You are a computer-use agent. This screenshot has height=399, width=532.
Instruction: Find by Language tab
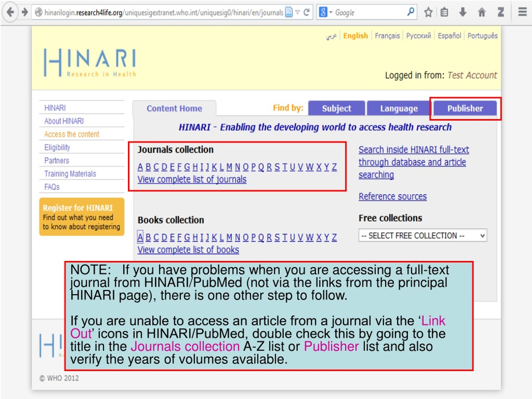click(399, 108)
